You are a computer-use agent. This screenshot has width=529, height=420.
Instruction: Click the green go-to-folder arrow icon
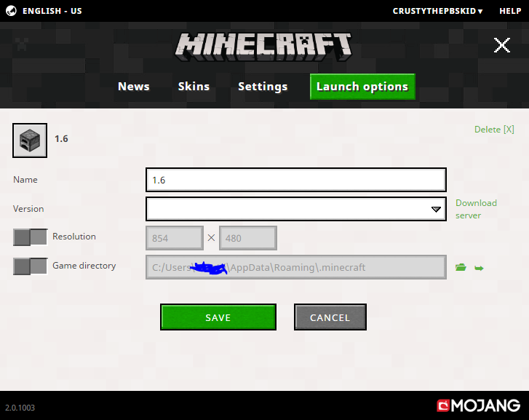point(479,269)
